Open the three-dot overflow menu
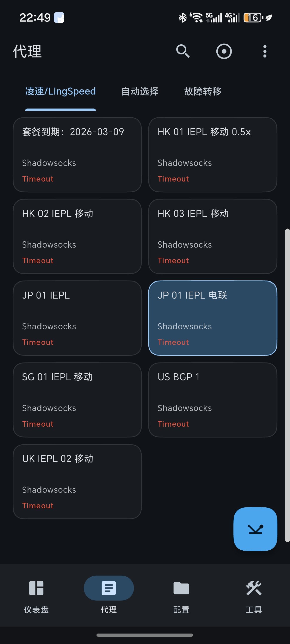 click(x=265, y=51)
